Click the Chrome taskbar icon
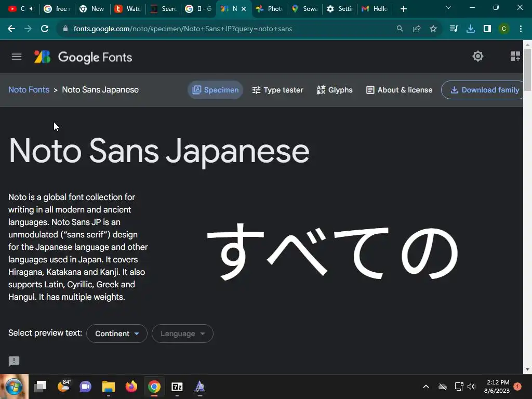Screen dimensions: 532x399 [x=154, y=387]
